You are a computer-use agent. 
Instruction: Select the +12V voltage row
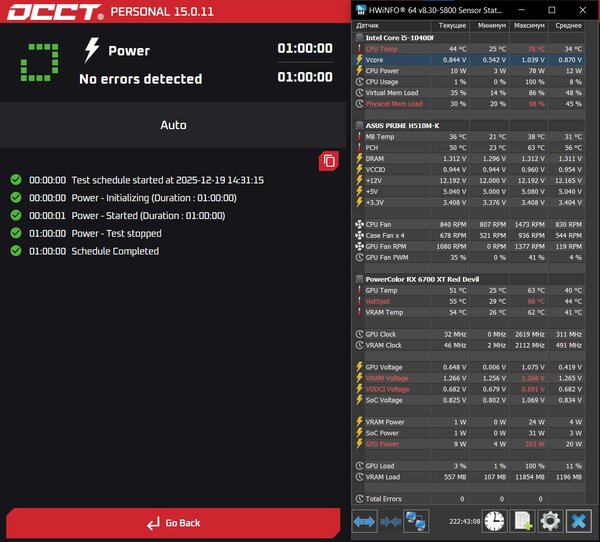[x=469, y=181]
